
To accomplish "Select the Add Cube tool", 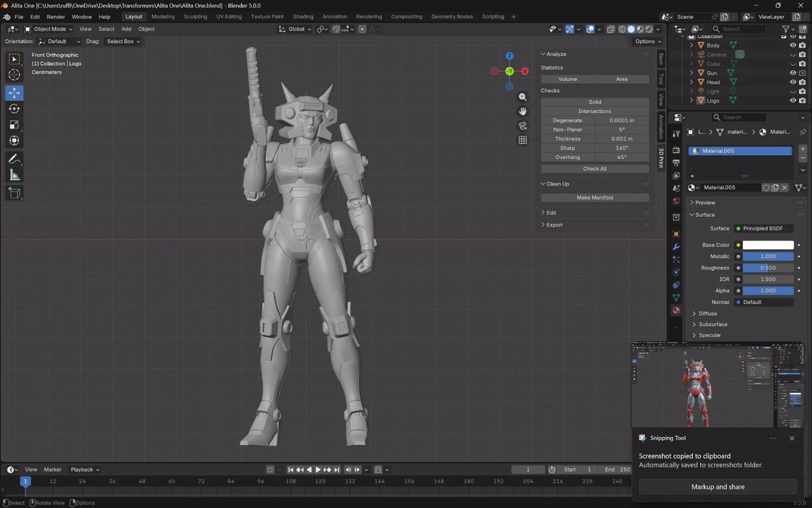I will pyautogui.click(x=14, y=193).
